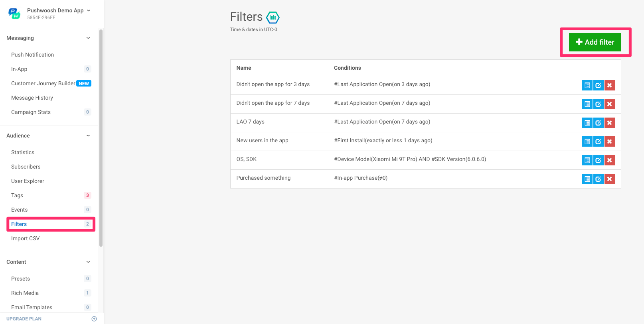Viewport: 644px width, 324px height.
Task: Open the Tags page in sidebar
Action: (x=17, y=195)
